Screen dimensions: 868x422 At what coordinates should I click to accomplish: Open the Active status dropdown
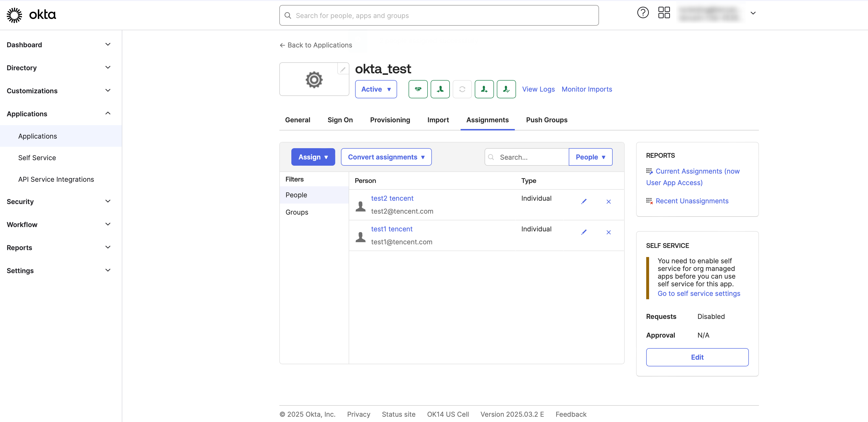[376, 89]
